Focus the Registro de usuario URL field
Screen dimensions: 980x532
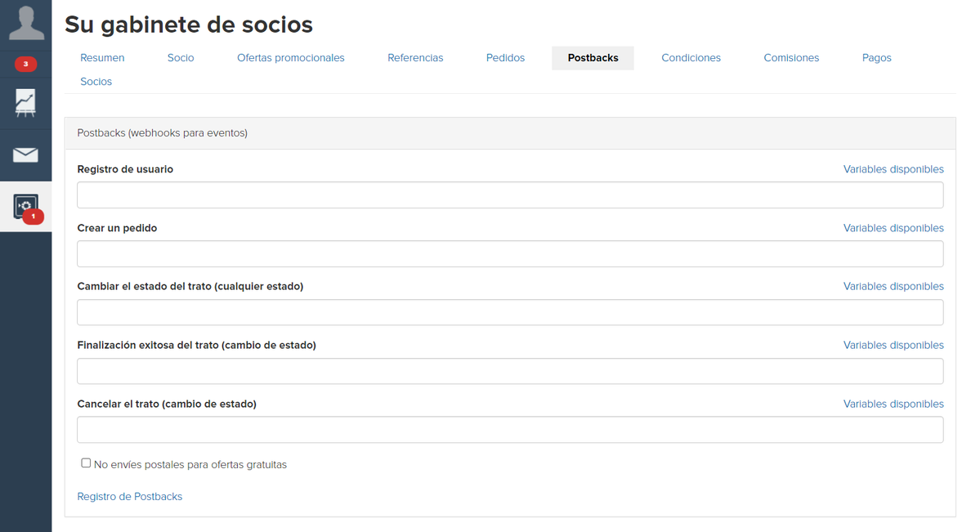[510, 195]
